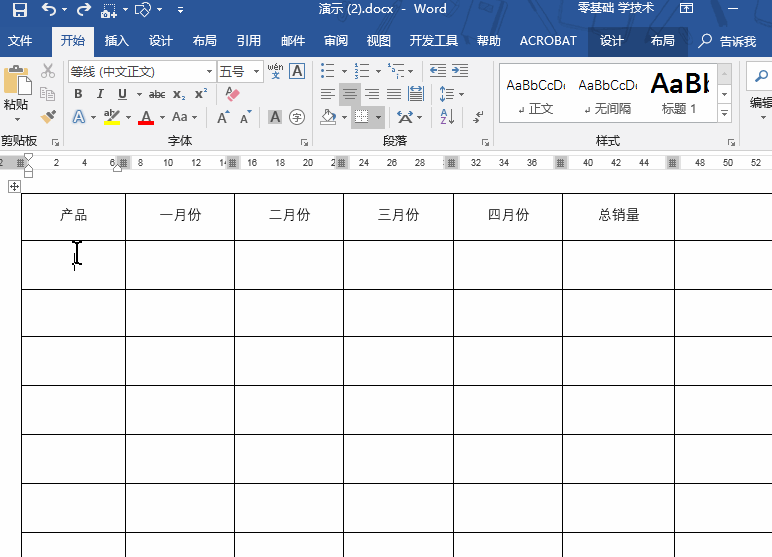Image resolution: width=772 pixels, height=557 pixels.
Task: Apply red font color
Action: [x=146, y=117]
